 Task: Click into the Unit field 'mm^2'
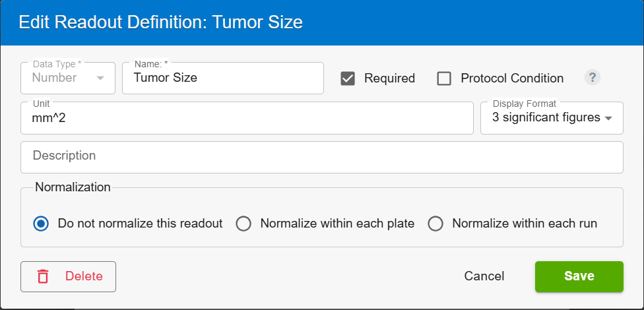pyautogui.click(x=247, y=118)
